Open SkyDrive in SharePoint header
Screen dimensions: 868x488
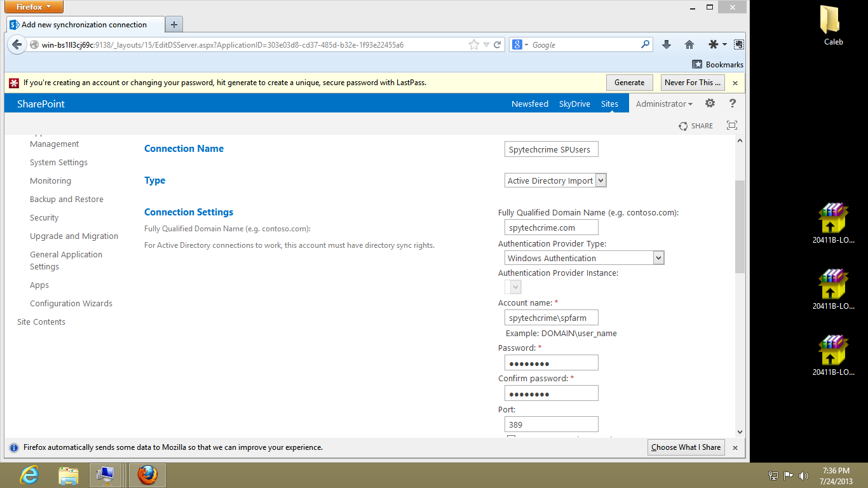574,104
